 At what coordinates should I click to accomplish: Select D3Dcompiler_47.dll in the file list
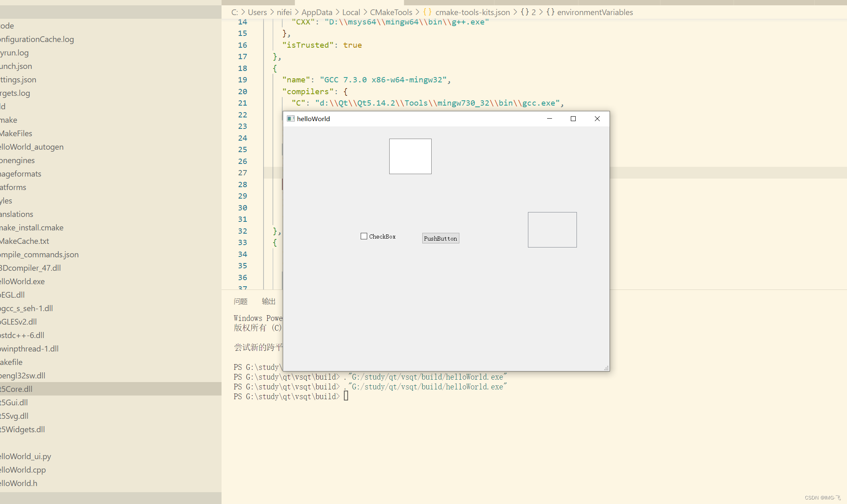click(111, 268)
